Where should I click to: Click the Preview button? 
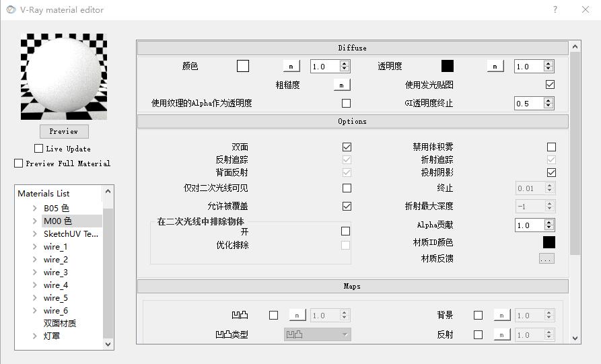[63, 131]
